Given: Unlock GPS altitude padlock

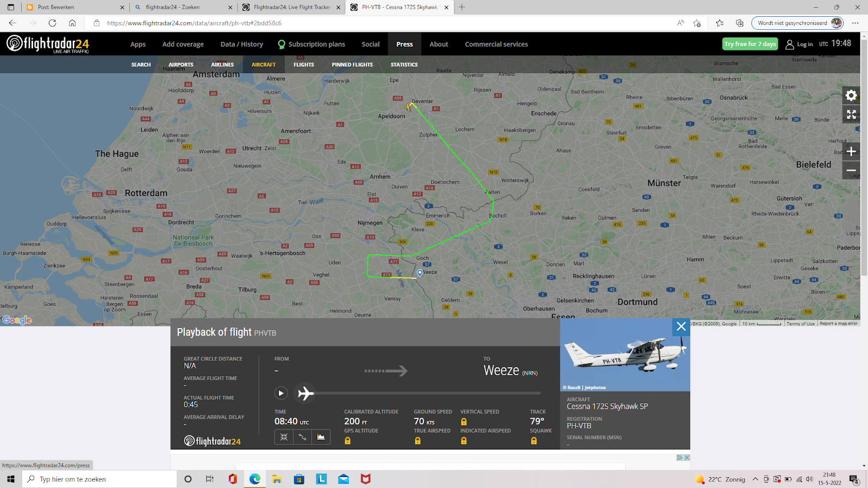Looking at the screenshot, I should tap(348, 441).
